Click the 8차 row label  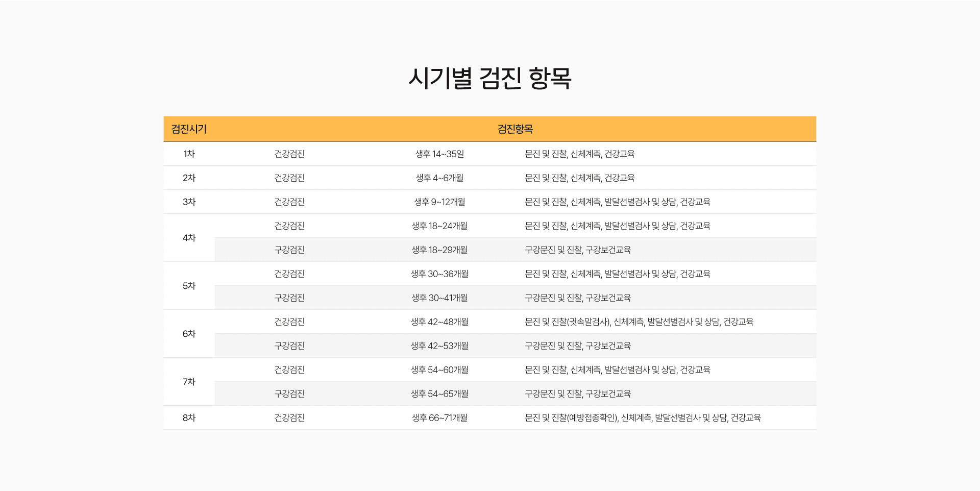pyautogui.click(x=188, y=418)
